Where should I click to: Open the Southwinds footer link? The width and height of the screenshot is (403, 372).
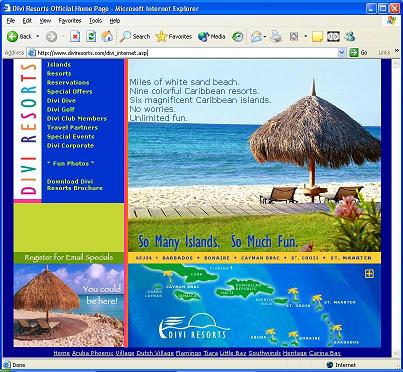[x=265, y=353]
